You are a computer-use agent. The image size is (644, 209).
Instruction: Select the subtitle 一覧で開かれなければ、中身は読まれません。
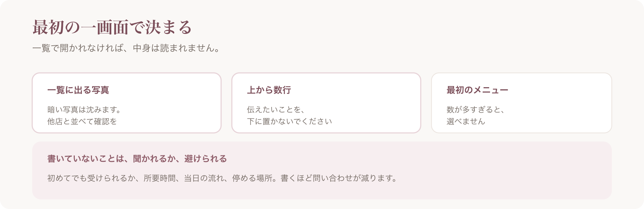pos(126,48)
